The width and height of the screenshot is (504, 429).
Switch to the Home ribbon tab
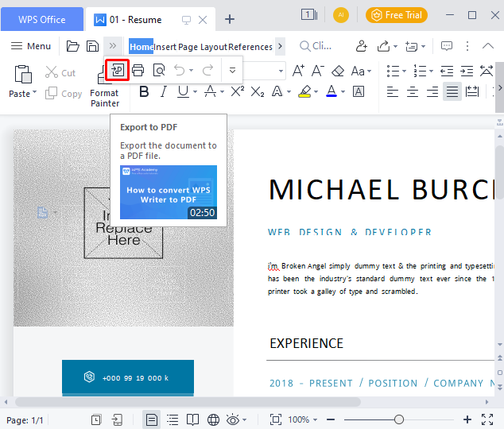(x=142, y=47)
